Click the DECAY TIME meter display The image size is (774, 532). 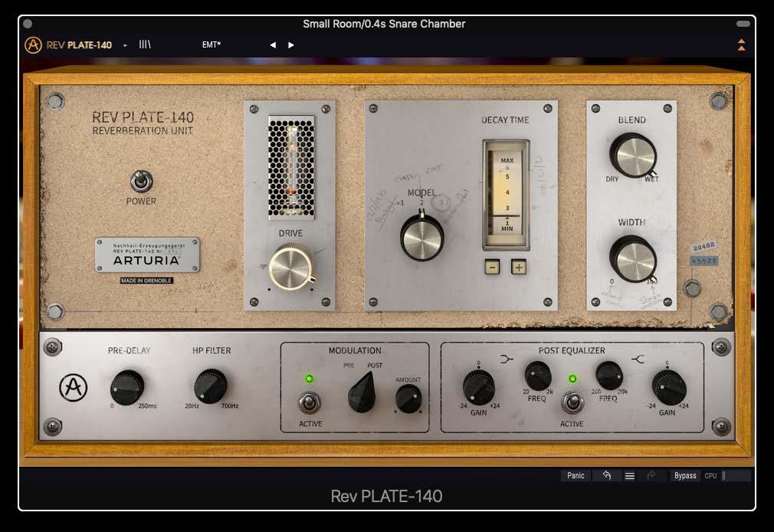click(506, 195)
